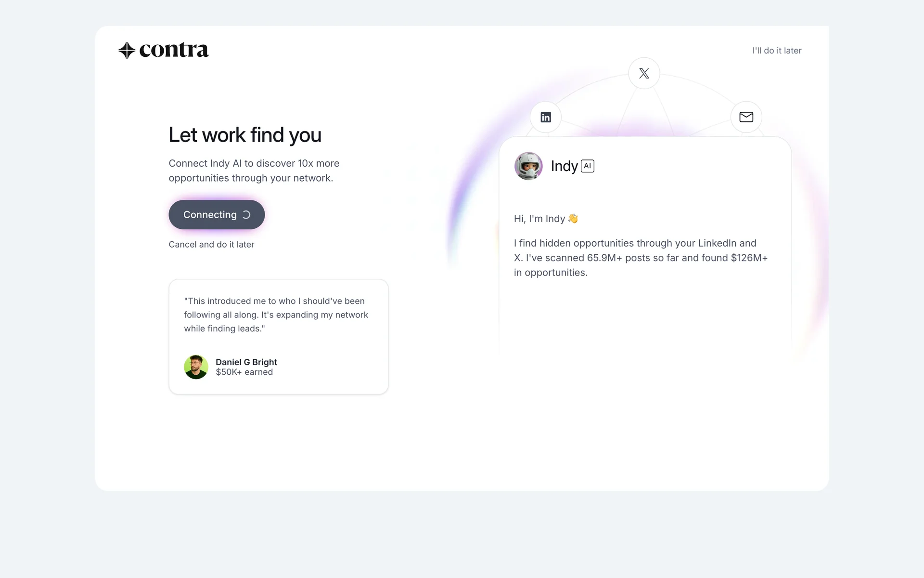Click the "Hi, I'm Indy" greeting

click(x=539, y=219)
